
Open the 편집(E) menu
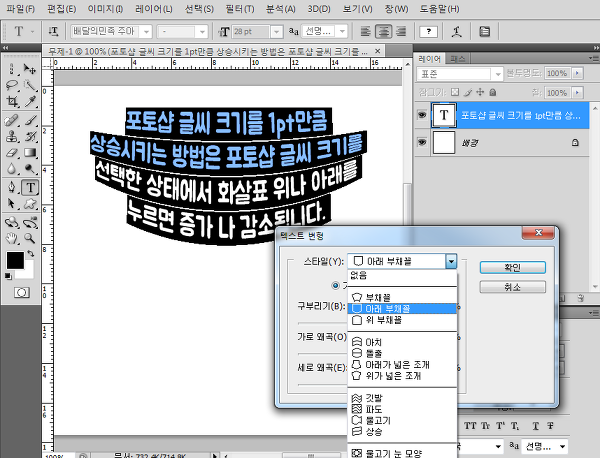pyautogui.click(x=62, y=9)
